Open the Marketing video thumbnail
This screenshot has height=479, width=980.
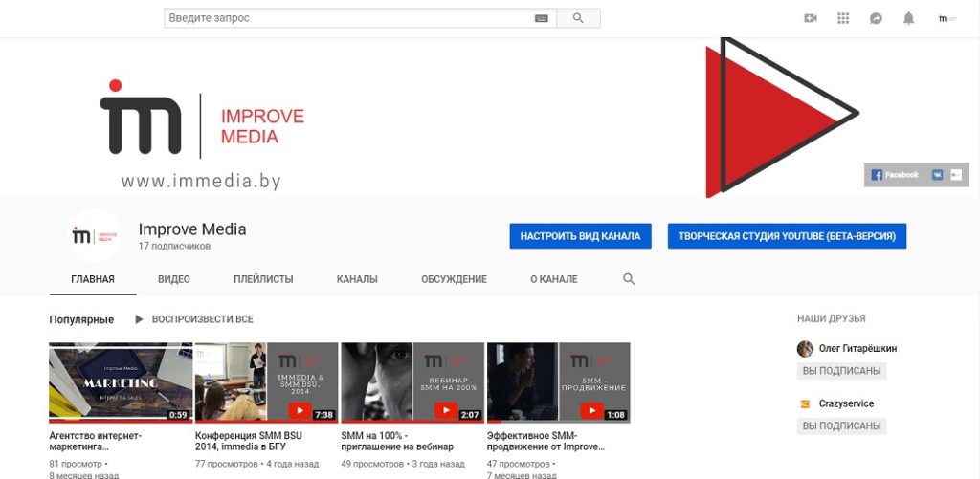pos(121,382)
